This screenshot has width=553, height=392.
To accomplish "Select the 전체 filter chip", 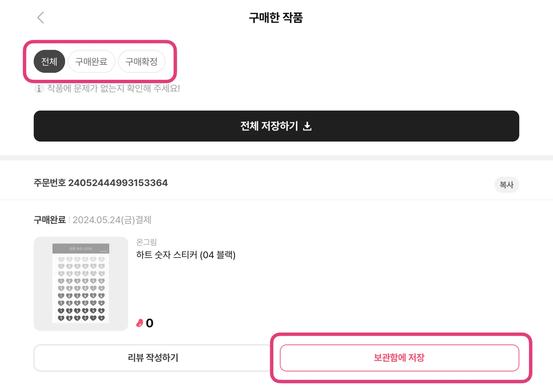I will coord(49,62).
